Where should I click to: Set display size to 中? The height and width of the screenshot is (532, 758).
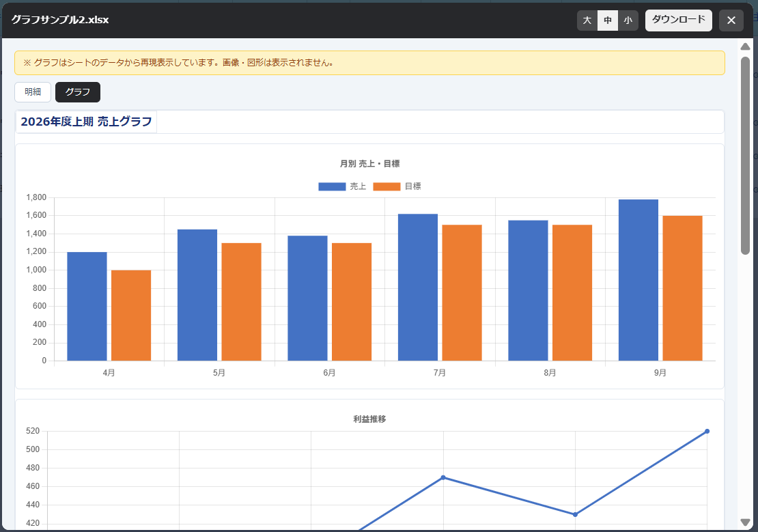tap(608, 20)
